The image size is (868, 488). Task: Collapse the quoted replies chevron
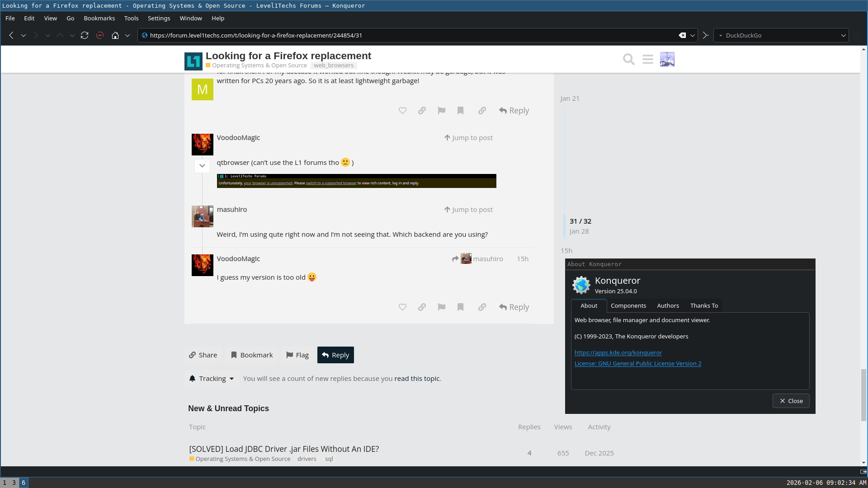202,166
